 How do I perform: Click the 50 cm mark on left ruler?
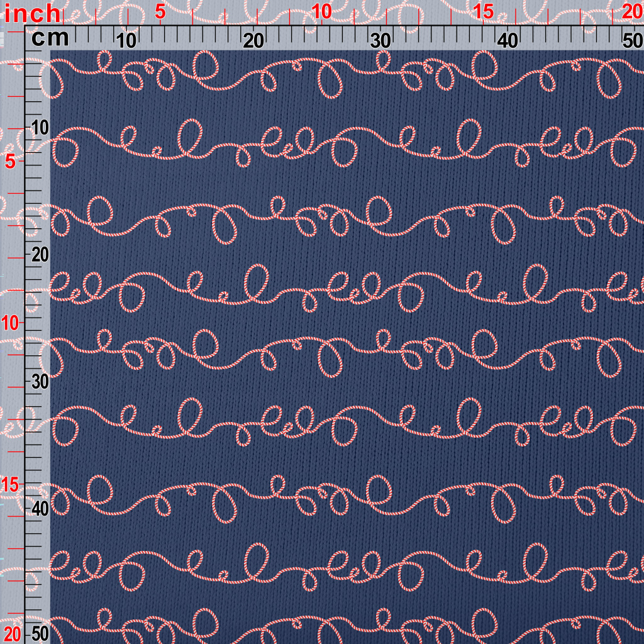tap(40, 633)
